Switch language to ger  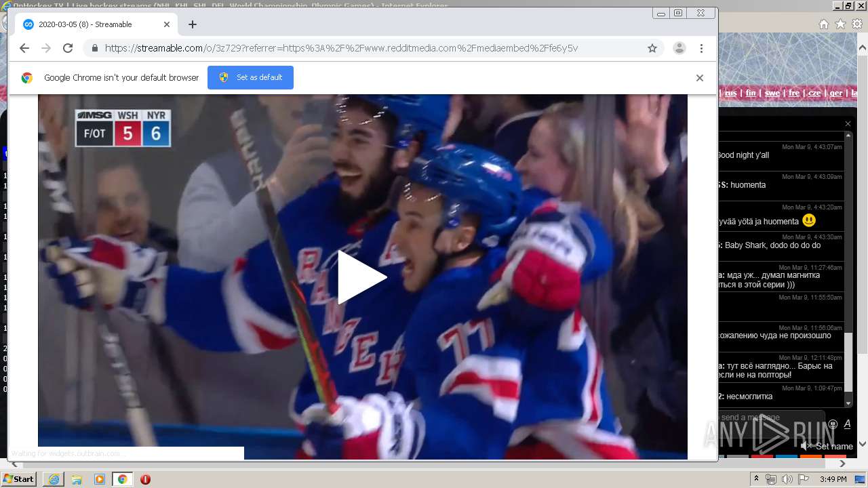click(836, 93)
